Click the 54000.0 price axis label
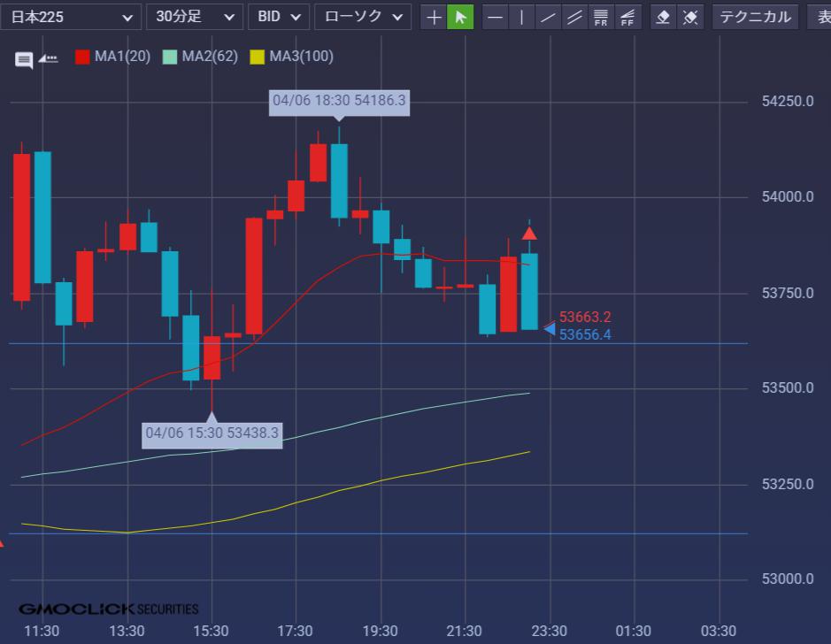831x644 pixels. coord(788,197)
